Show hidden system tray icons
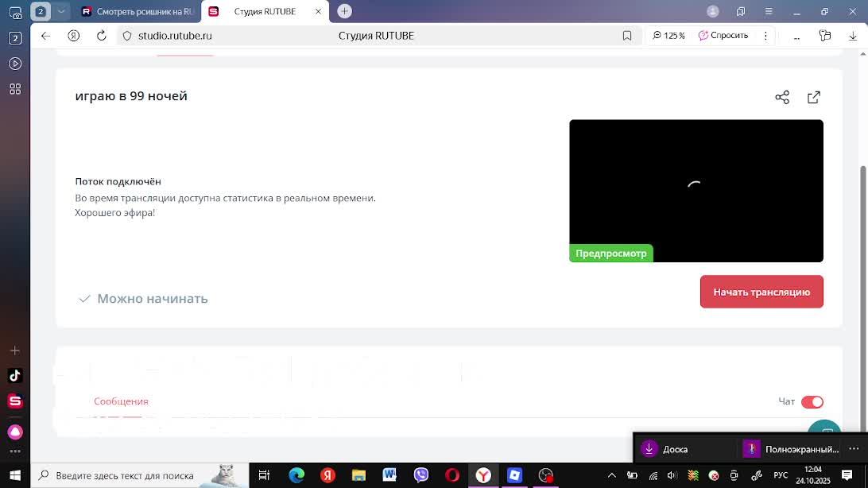Screen dimensions: 868x488 tap(612, 475)
